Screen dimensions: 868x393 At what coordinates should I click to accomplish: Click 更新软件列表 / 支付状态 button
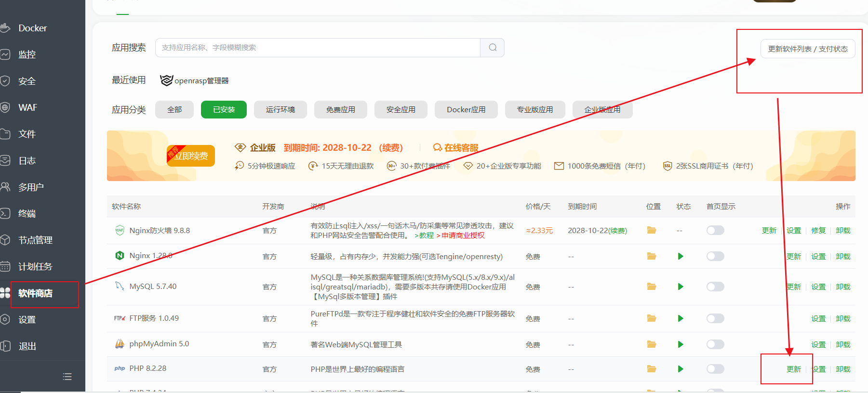[x=808, y=49]
